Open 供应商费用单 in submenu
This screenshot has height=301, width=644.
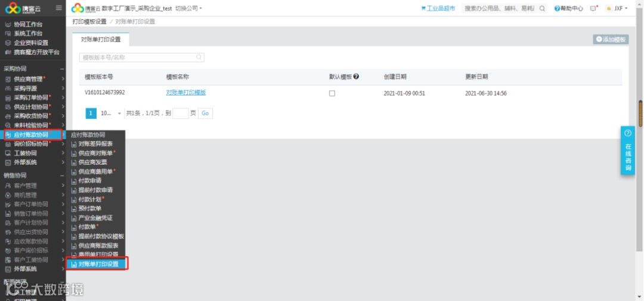coord(95,171)
